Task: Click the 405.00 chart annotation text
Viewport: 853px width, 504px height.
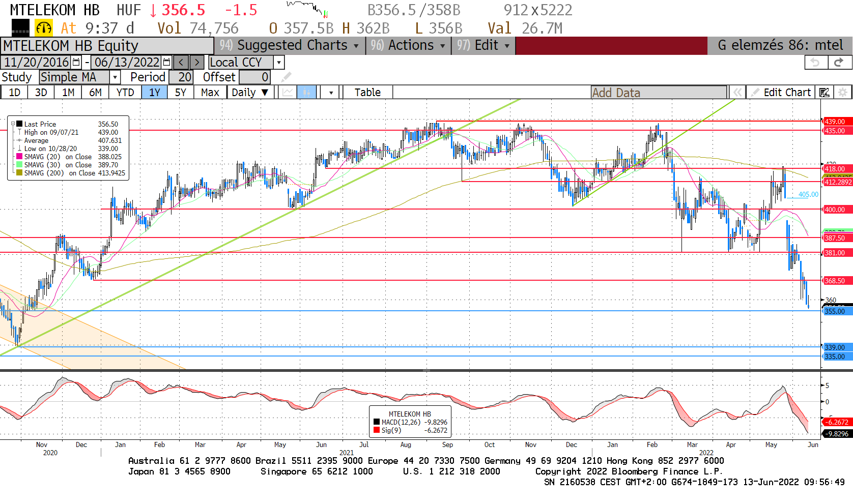Action: click(x=808, y=194)
